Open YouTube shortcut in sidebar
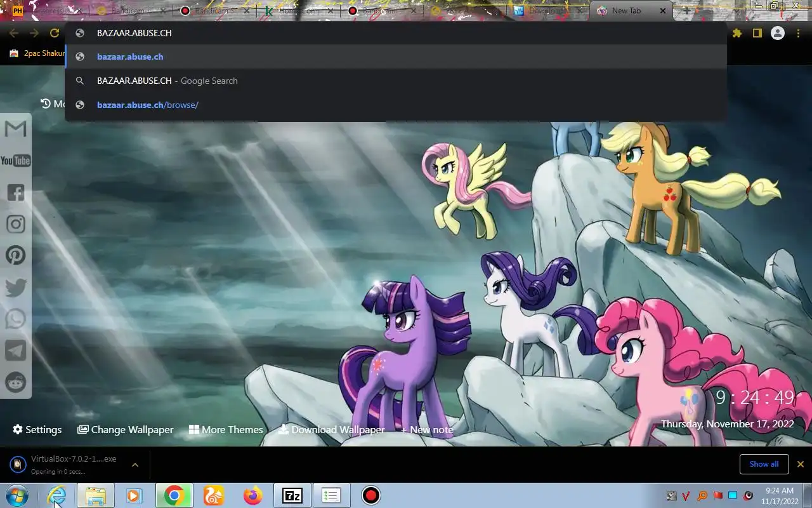Screen dimensions: 812x508 [16, 161]
